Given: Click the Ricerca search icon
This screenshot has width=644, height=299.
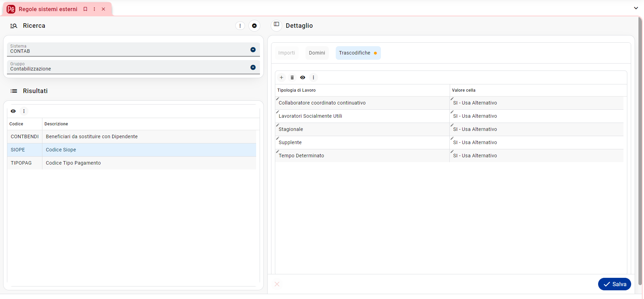Looking at the screenshot, I should click(x=14, y=26).
